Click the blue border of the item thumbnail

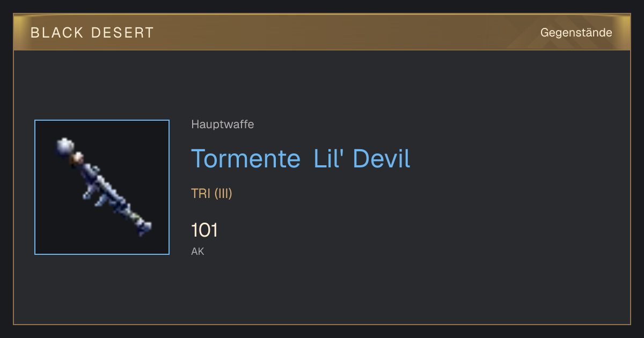(x=35, y=187)
